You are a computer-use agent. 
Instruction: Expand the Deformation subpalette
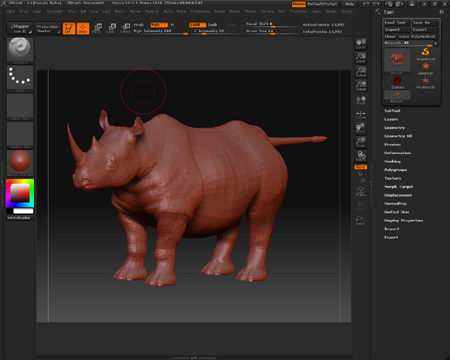pyautogui.click(x=398, y=153)
